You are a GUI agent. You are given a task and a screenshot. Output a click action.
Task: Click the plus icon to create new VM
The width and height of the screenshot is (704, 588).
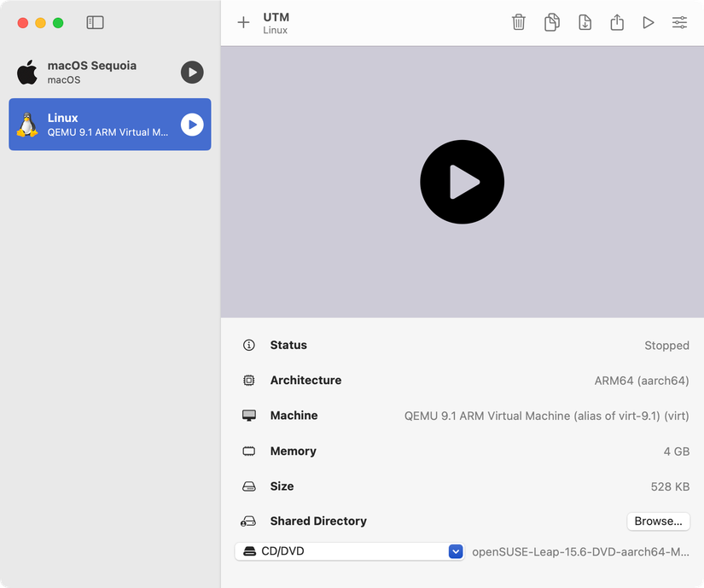click(243, 22)
